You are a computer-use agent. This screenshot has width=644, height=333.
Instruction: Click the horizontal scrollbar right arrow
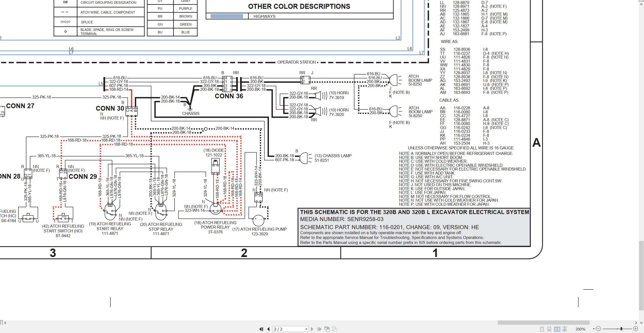tap(636, 323)
